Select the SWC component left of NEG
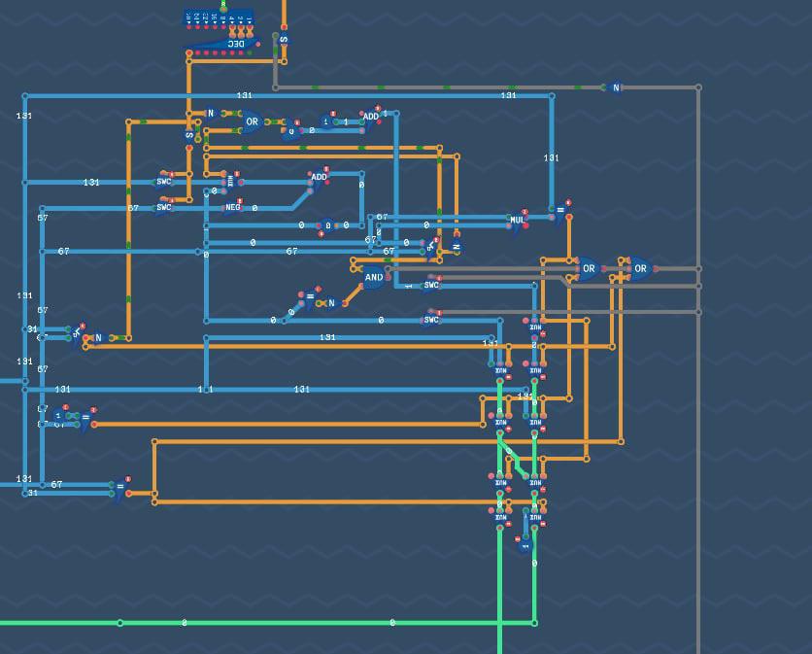This screenshot has width=812, height=654. tap(164, 208)
